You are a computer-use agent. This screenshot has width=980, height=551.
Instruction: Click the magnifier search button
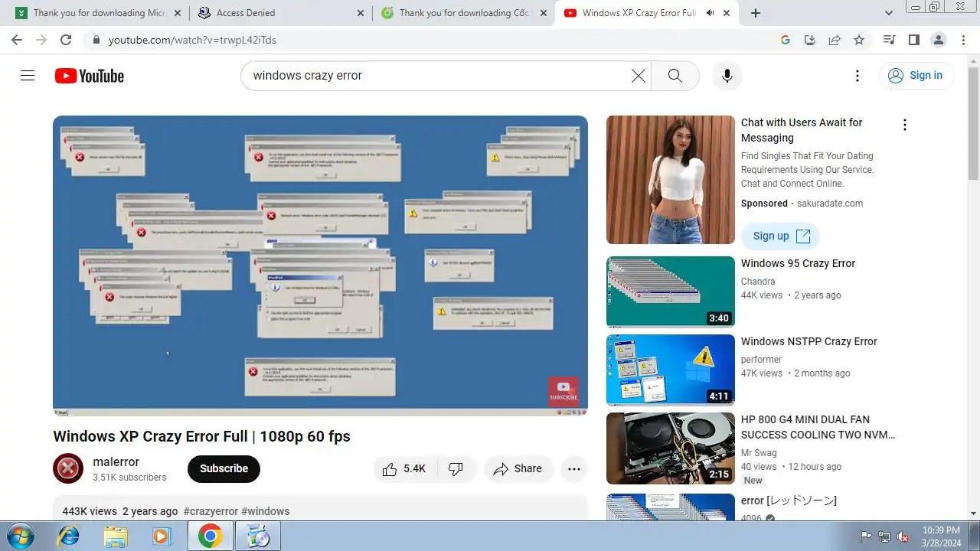tap(675, 76)
